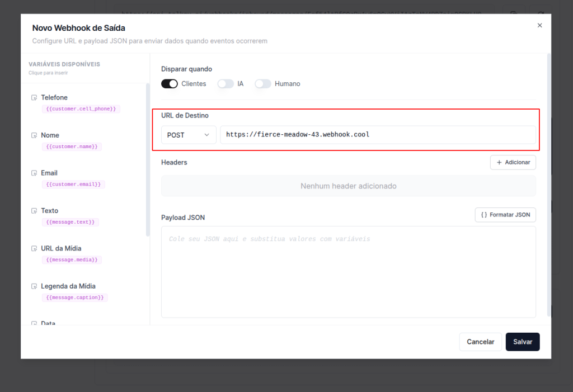573x392 pixels.
Task: Enable the IA trigger toggle
Action: pyautogui.click(x=226, y=84)
